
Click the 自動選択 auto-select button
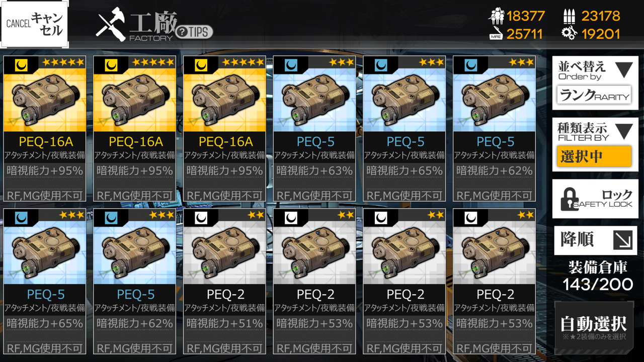click(x=594, y=326)
